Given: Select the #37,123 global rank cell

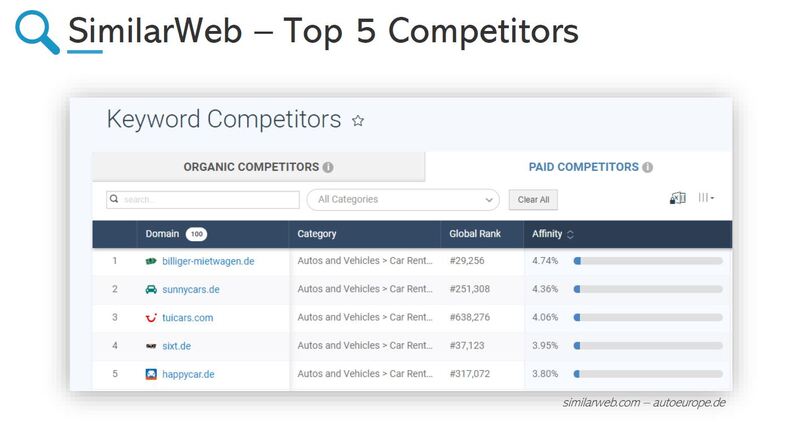Looking at the screenshot, I should pos(467,345).
